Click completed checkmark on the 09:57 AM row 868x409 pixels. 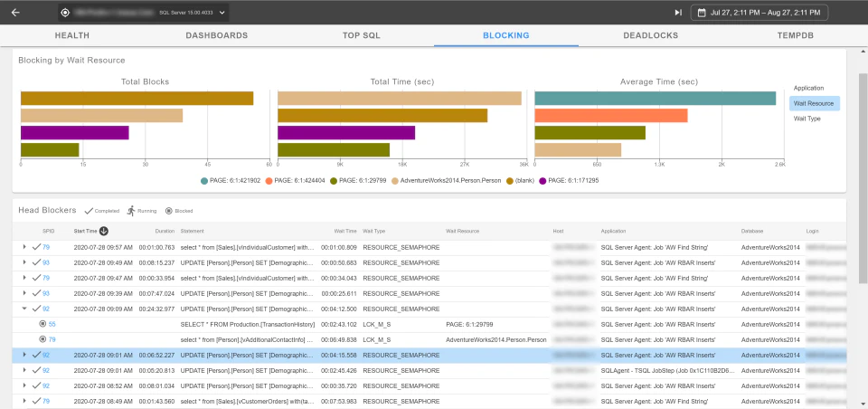coord(36,247)
